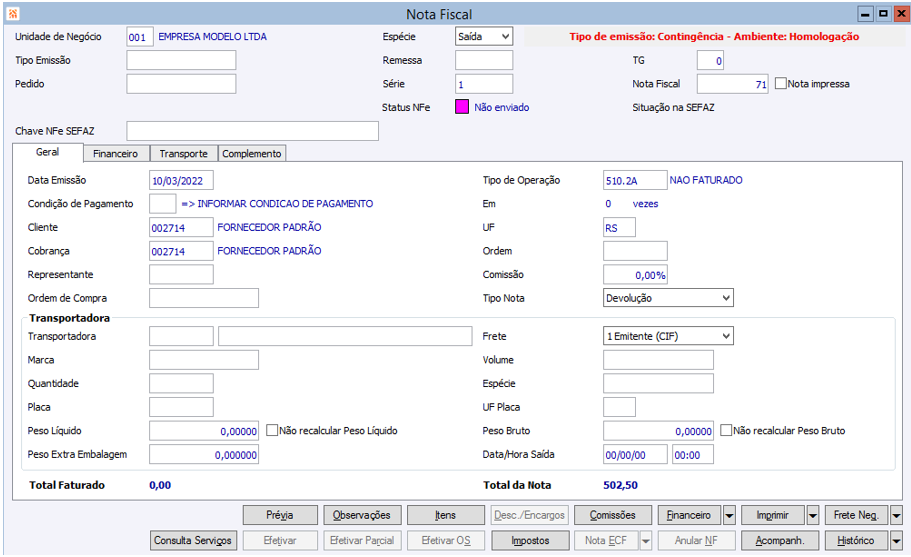Screen dimensions: 911x557
Task: Click the Prévia button
Action: click(279, 515)
